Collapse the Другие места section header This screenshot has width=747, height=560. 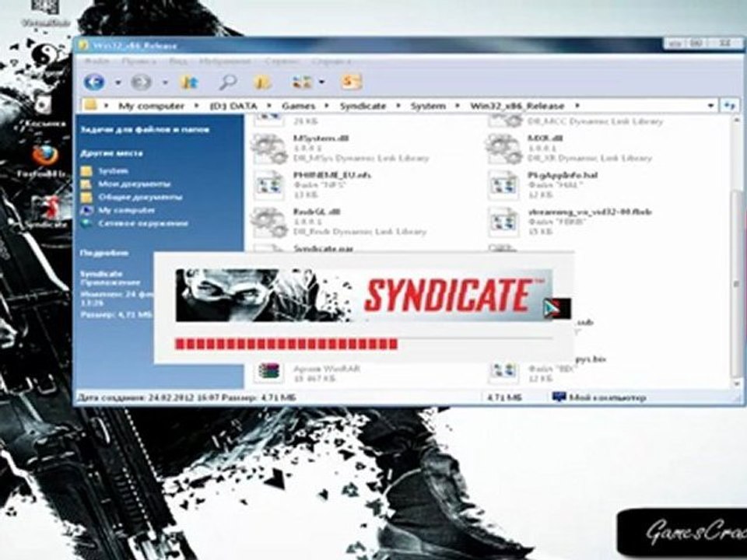coord(111,153)
